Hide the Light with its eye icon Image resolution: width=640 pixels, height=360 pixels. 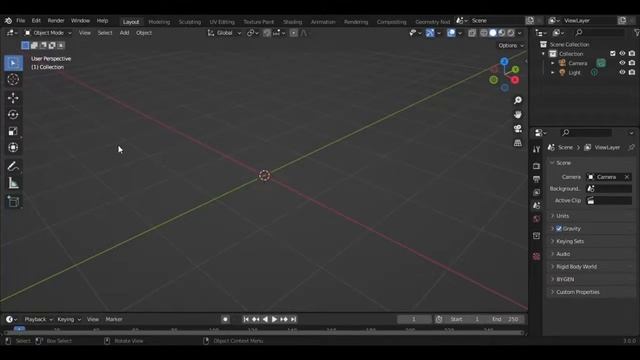tap(622, 72)
